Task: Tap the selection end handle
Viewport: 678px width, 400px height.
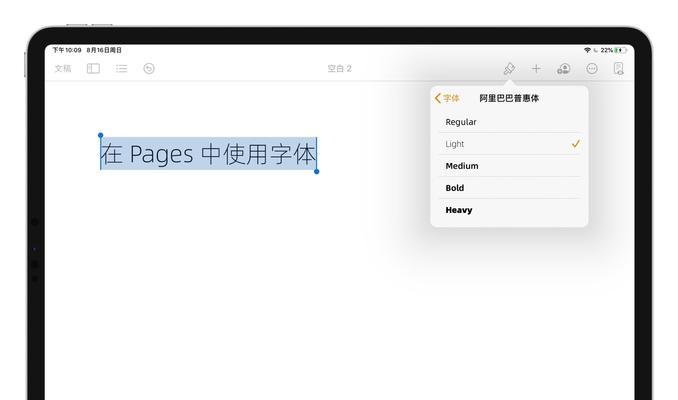Action: pos(317,172)
